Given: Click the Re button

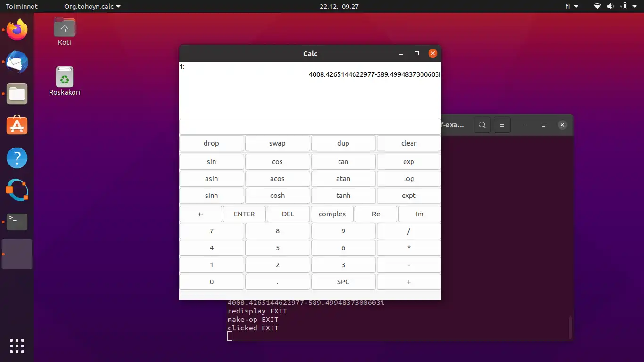Looking at the screenshot, I should click(376, 214).
